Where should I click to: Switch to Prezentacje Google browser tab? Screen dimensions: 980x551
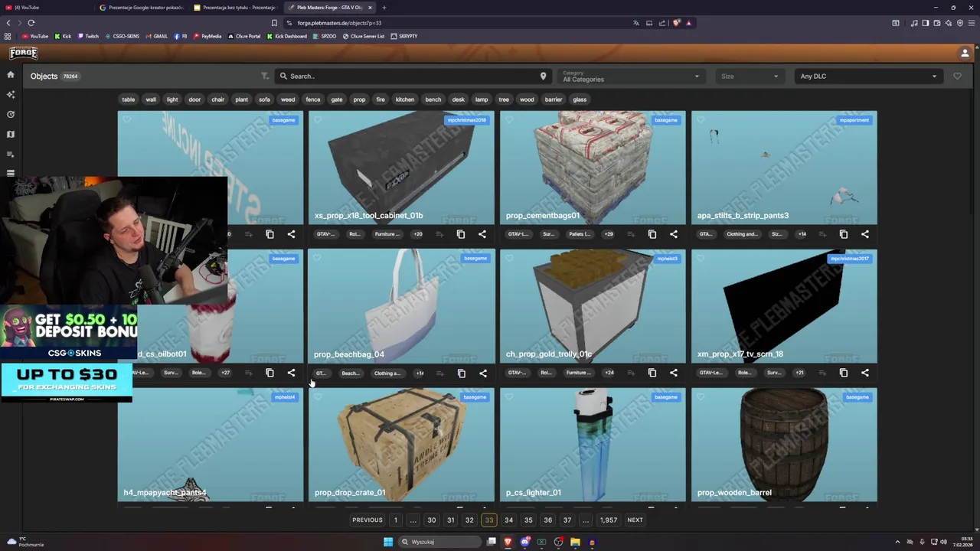pyautogui.click(x=142, y=8)
